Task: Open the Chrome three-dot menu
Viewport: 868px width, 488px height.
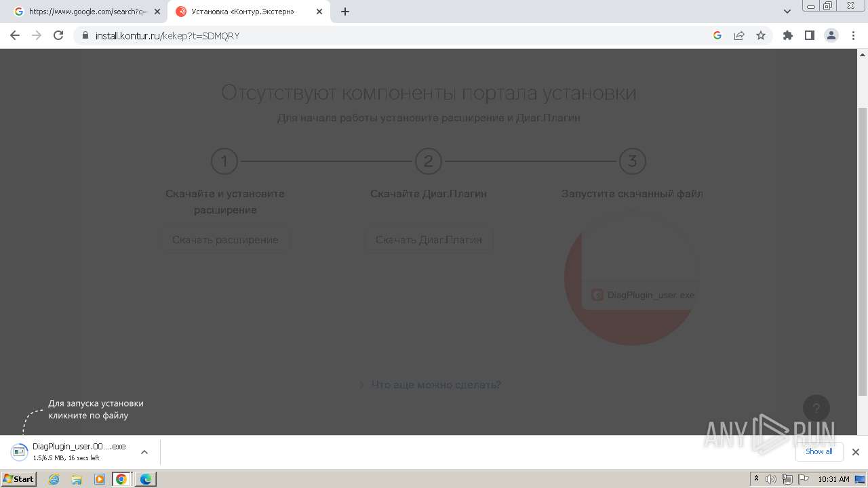Action: (x=853, y=35)
